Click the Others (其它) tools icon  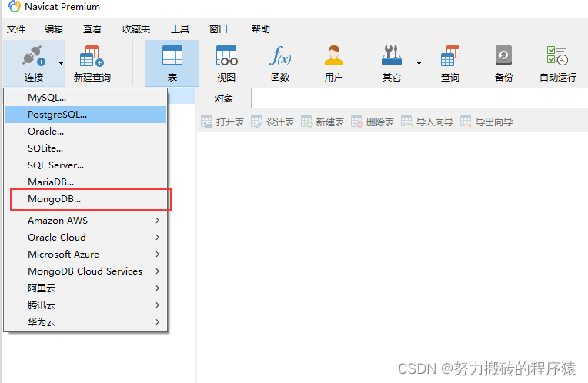click(392, 55)
